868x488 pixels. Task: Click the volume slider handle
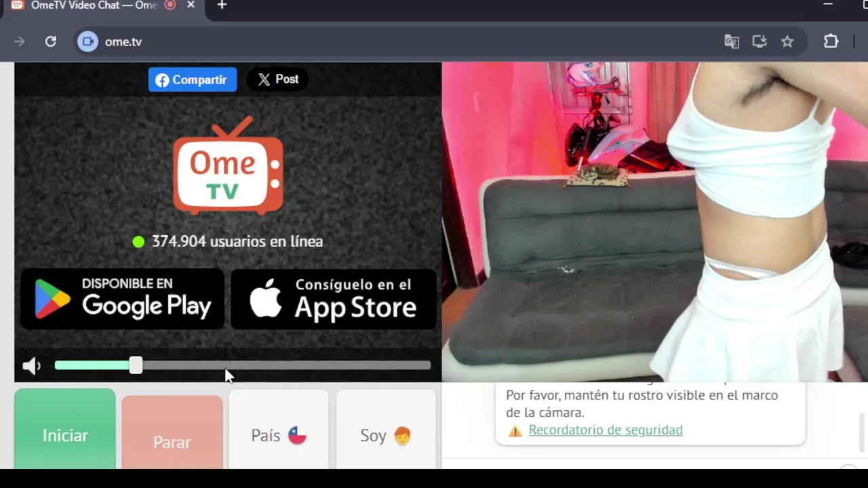[x=136, y=365]
